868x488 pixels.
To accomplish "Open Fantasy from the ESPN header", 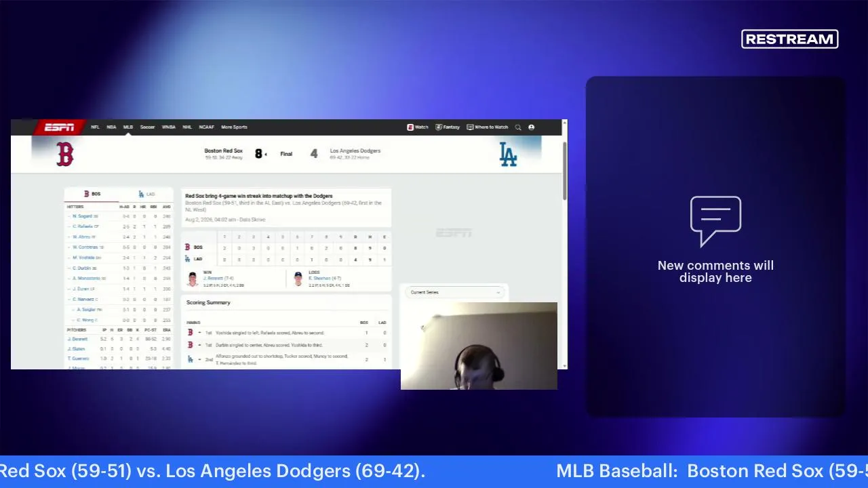I will click(x=448, y=127).
